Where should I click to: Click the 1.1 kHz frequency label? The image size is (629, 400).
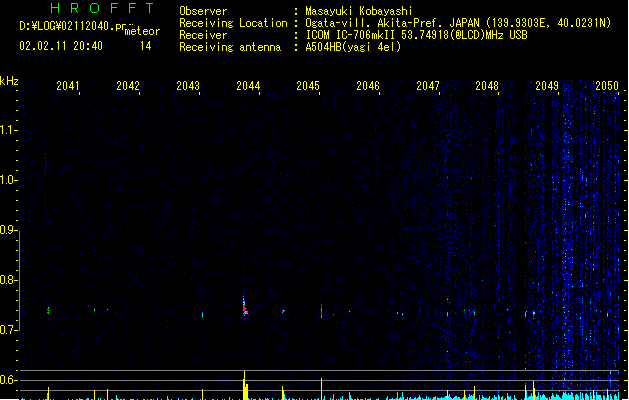point(8,130)
